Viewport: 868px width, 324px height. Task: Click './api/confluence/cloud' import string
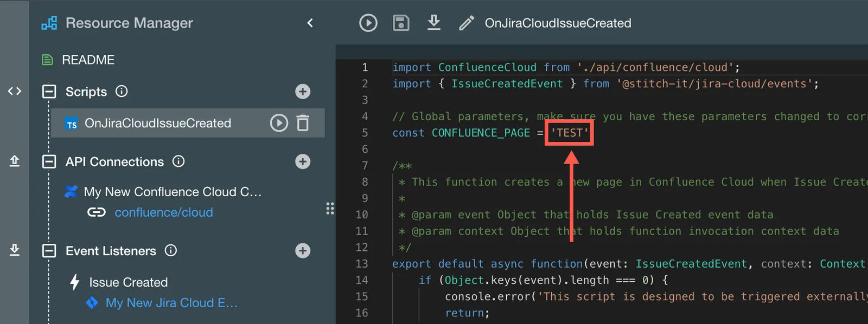click(655, 67)
